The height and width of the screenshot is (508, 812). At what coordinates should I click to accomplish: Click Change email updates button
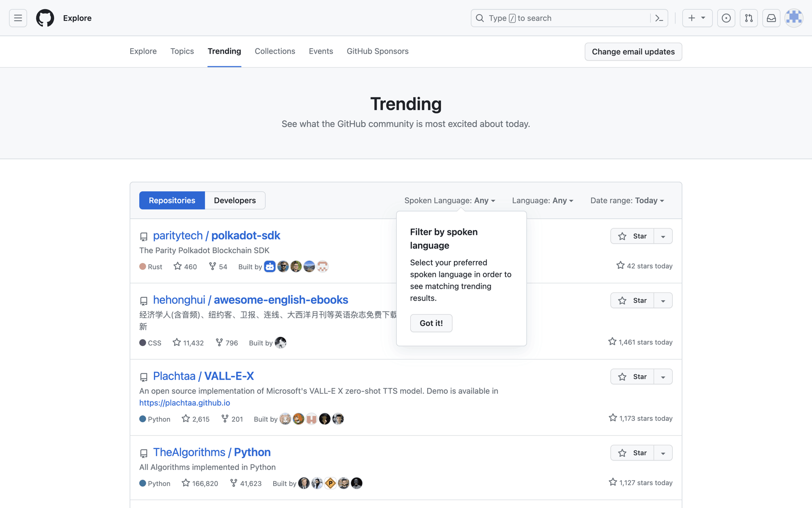(633, 52)
